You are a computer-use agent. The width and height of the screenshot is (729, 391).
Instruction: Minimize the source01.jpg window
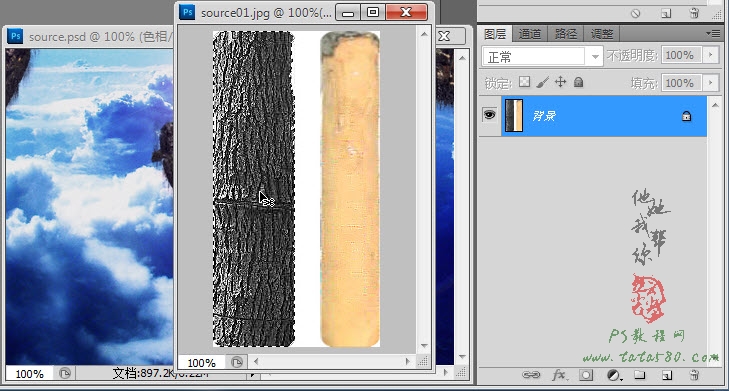tap(347, 13)
